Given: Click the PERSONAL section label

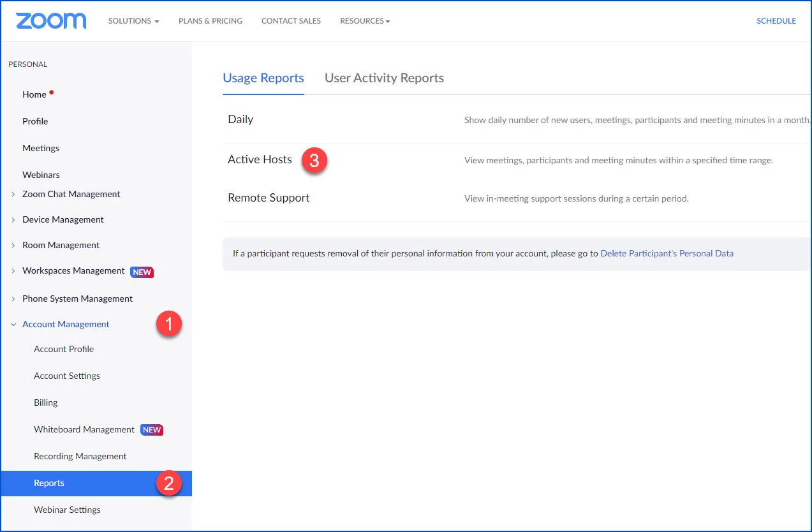Looking at the screenshot, I should (28, 64).
